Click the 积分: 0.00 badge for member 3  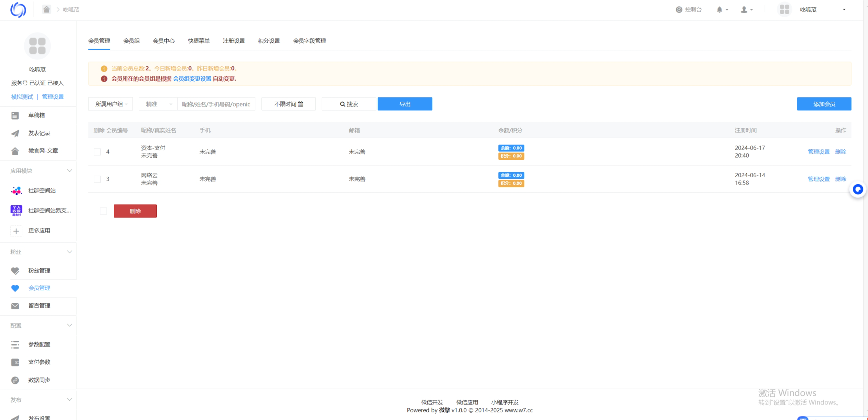click(x=511, y=183)
